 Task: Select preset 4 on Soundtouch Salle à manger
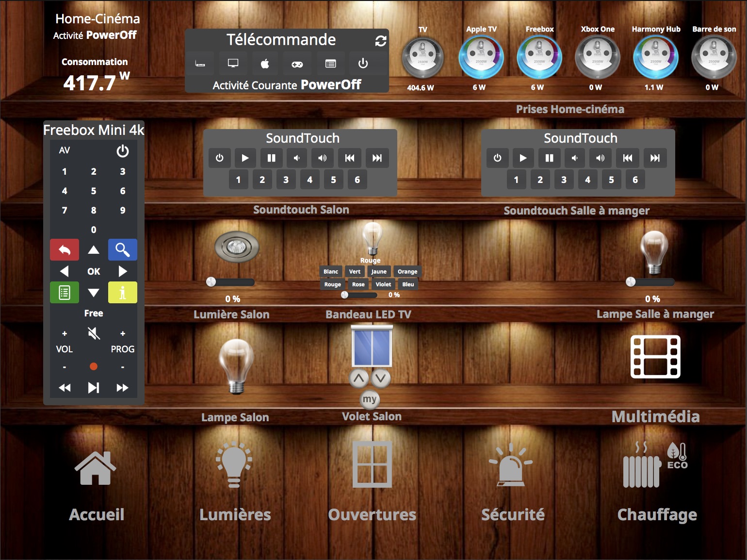click(587, 180)
